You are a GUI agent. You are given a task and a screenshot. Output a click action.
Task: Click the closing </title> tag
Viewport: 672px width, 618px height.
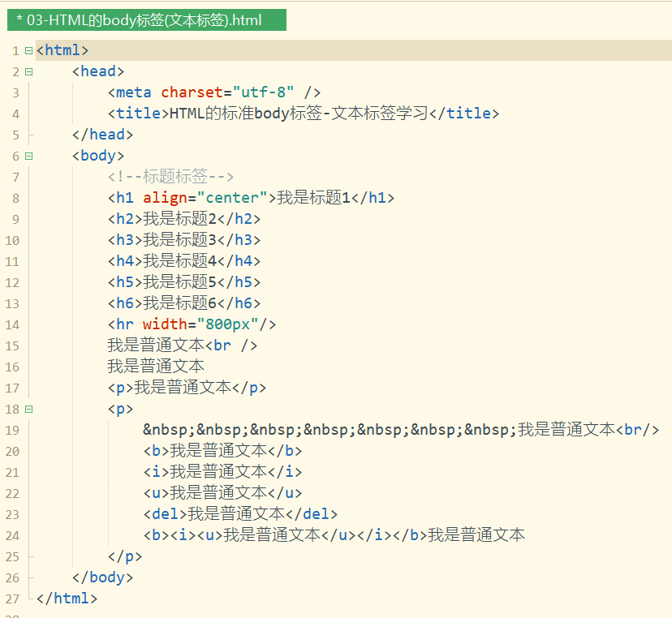point(464,113)
